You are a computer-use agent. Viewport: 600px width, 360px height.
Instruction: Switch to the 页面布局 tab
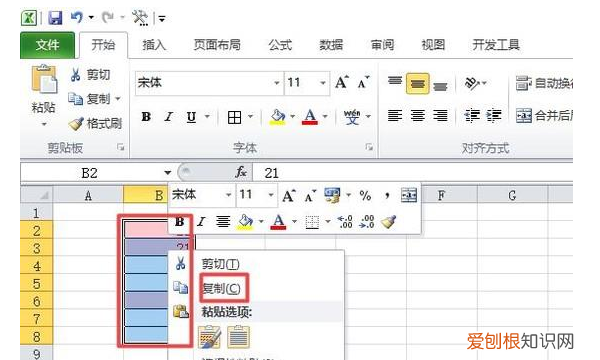217,45
